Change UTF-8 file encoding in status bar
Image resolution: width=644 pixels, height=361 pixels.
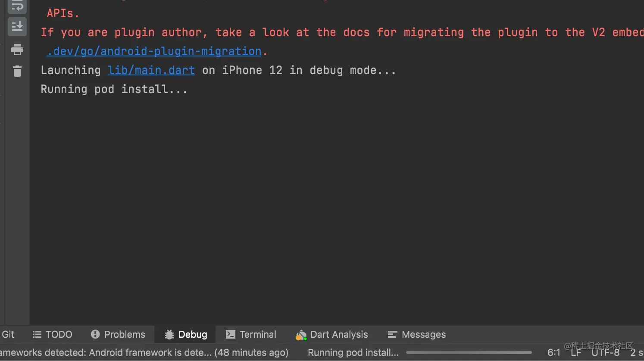(606, 352)
